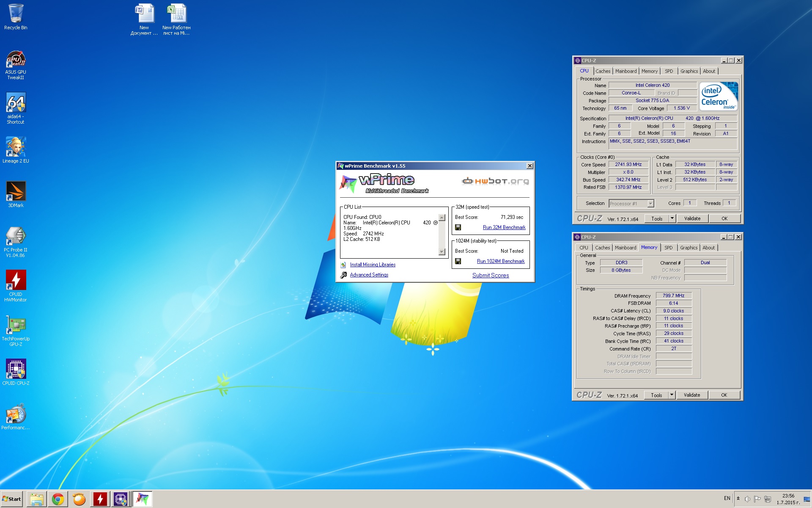Click the Action Center flag tray icon

[x=757, y=499]
